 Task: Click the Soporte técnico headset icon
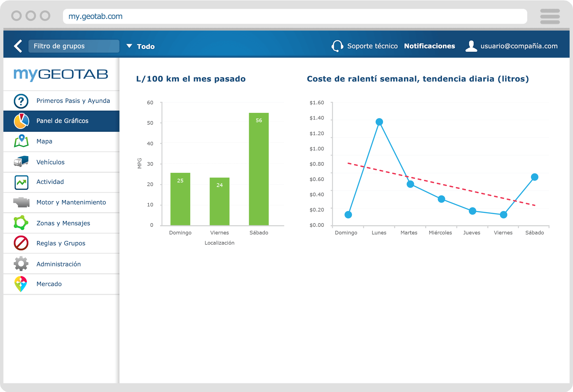337,46
